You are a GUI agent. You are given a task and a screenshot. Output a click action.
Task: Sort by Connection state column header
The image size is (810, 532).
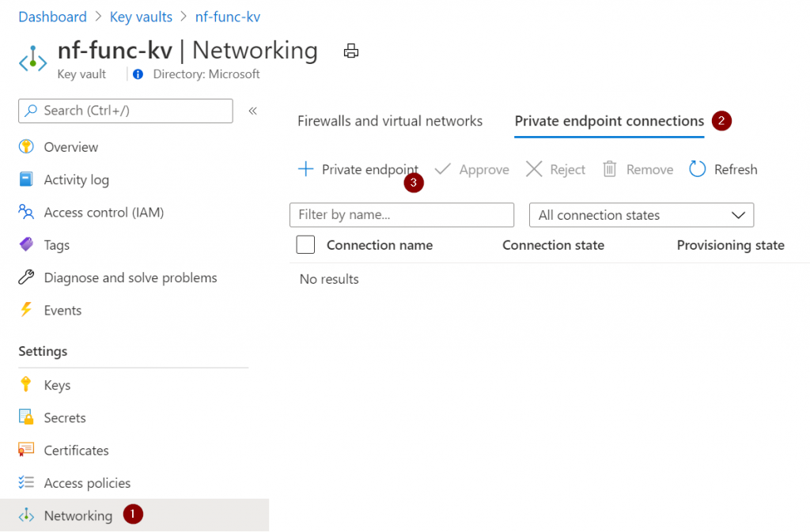point(553,245)
